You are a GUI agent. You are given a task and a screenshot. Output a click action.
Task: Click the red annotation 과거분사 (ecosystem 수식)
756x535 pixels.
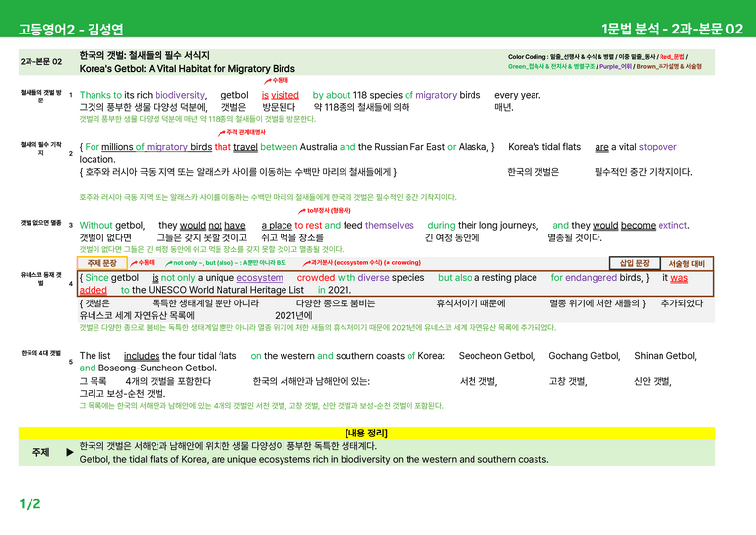tap(365, 263)
